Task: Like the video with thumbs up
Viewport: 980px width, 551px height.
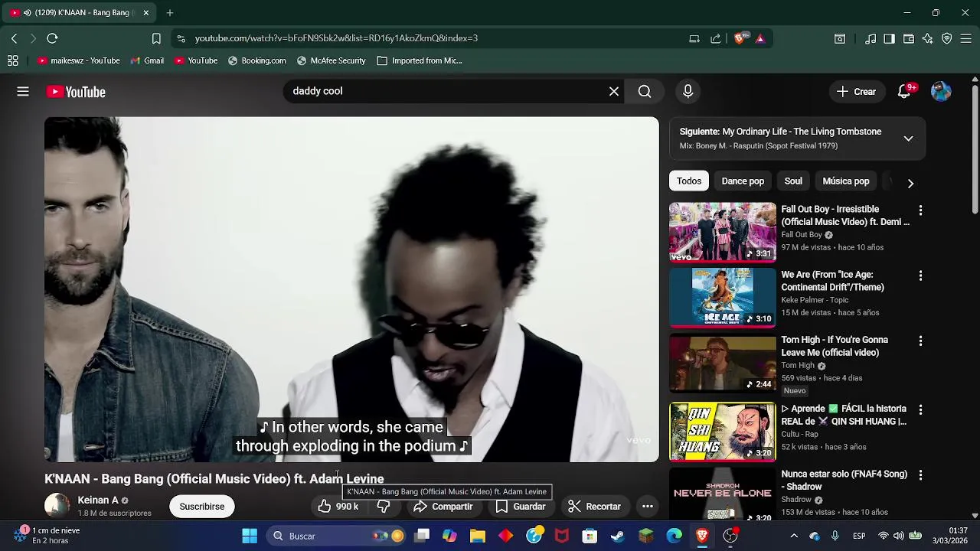Action: coord(339,507)
